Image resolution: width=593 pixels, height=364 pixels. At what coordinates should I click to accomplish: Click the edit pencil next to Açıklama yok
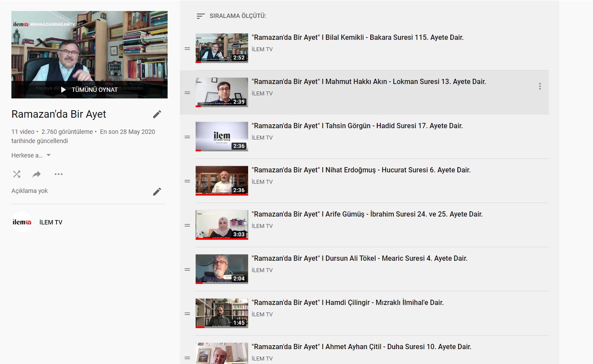point(157,192)
